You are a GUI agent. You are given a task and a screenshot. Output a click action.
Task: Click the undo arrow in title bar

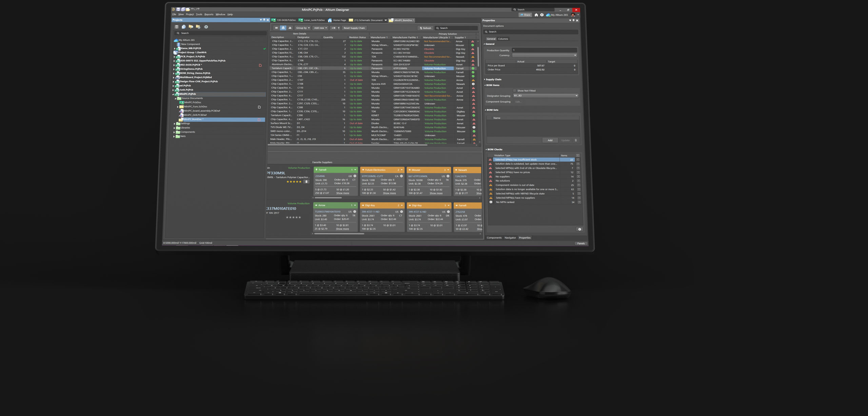tap(193, 10)
